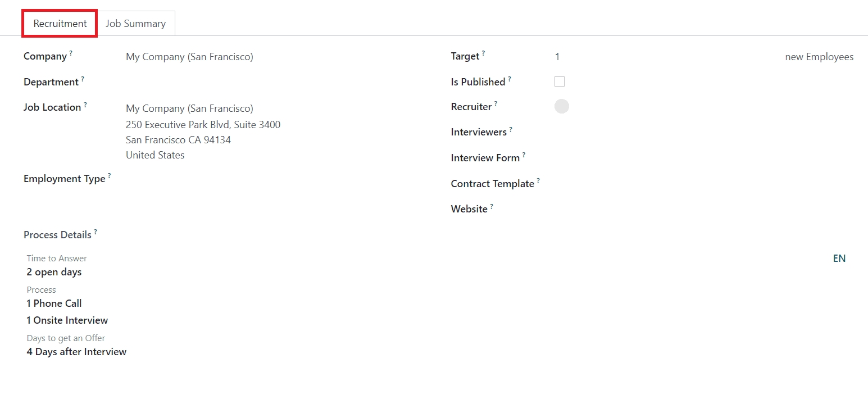Switch to the Job Summary tab
The height and width of the screenshot is (408, 868).
coord(135,24)
